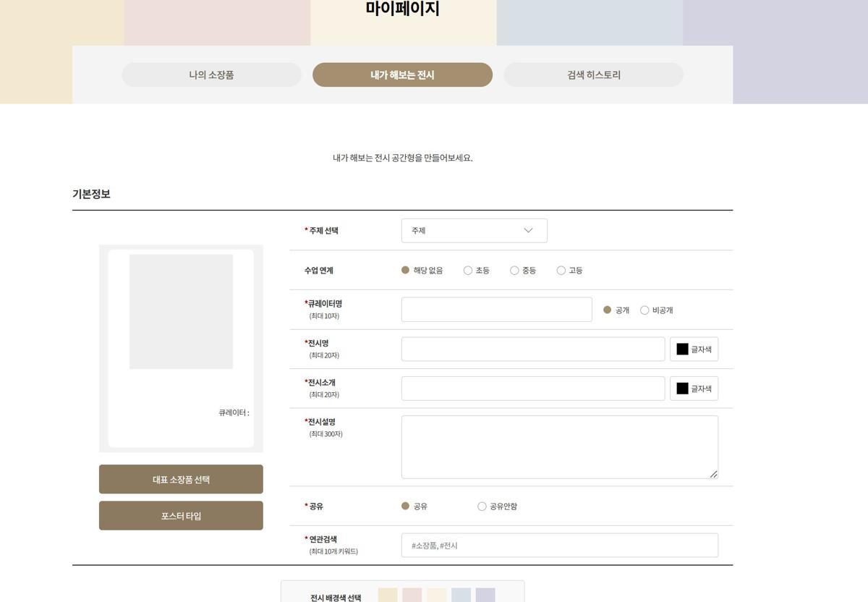Select the 초등 radio button

(468, 271)
